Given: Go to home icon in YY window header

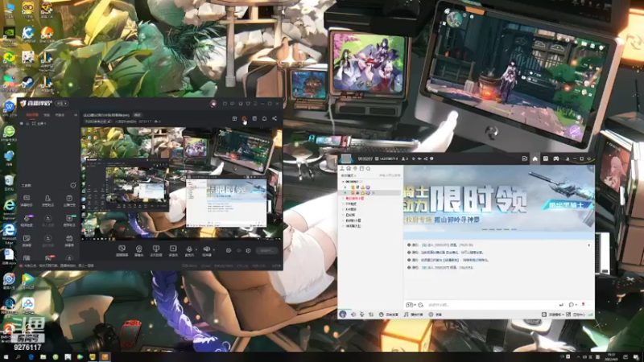Looking at the screenshot, I should point(535,158).
